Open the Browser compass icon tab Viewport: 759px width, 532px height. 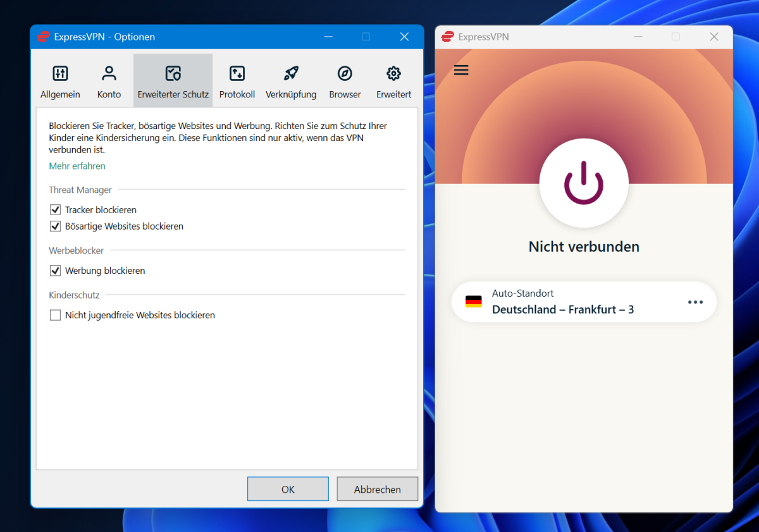pos(345,74)
